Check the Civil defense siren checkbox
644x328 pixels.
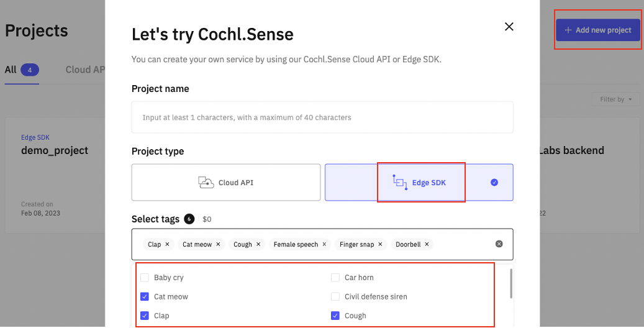335,296
